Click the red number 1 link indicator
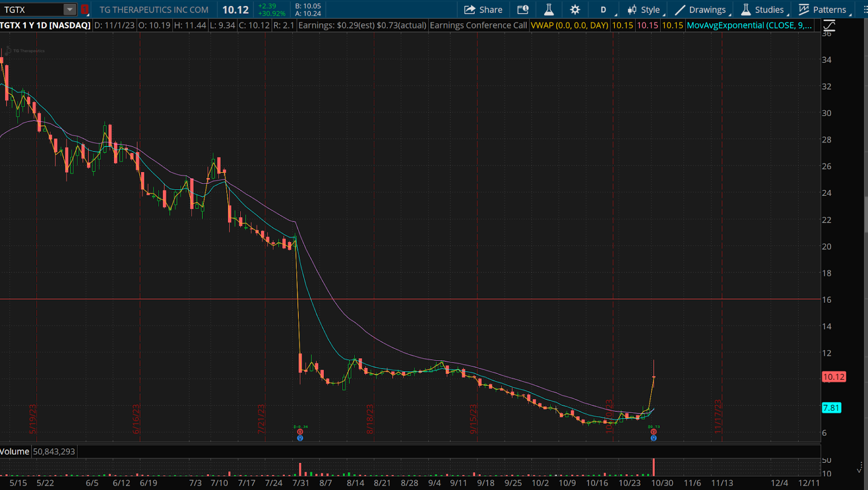The height and width of the screenshot is (490, 868). click(x=85, y=10)
